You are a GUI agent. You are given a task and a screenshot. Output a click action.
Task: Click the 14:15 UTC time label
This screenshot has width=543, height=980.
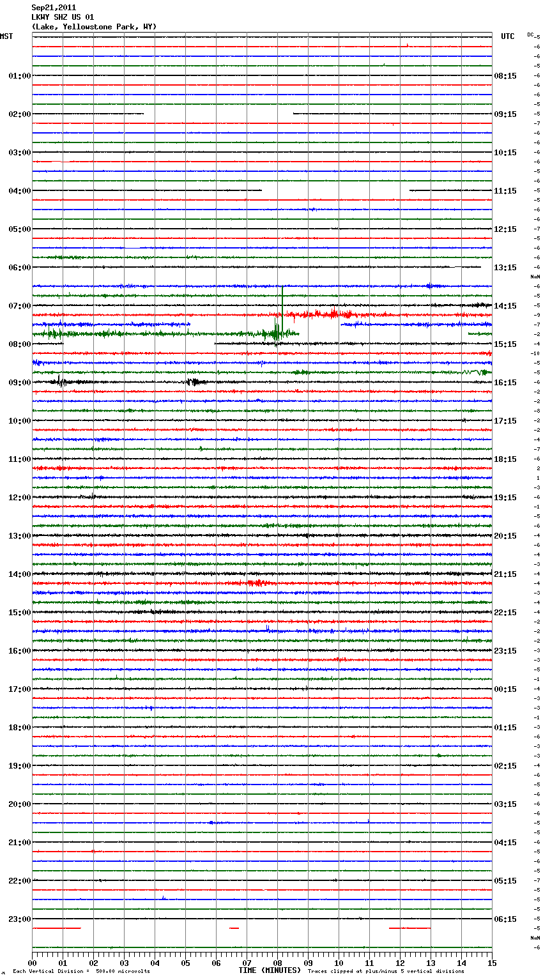(x=505, y=306)
